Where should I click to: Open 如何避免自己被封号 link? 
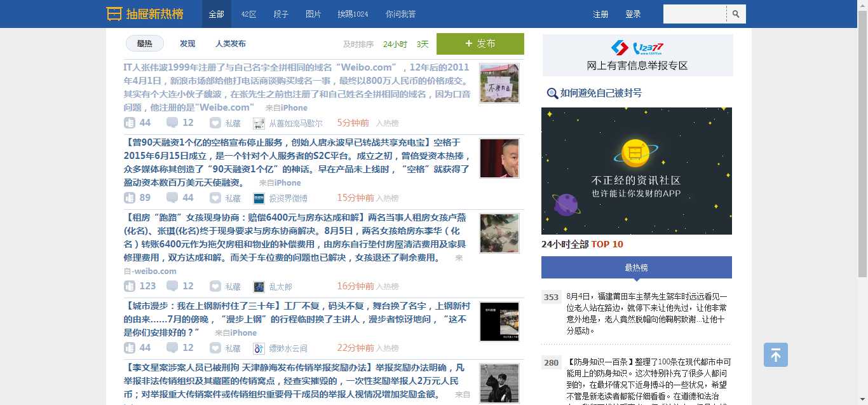[601, 93]
